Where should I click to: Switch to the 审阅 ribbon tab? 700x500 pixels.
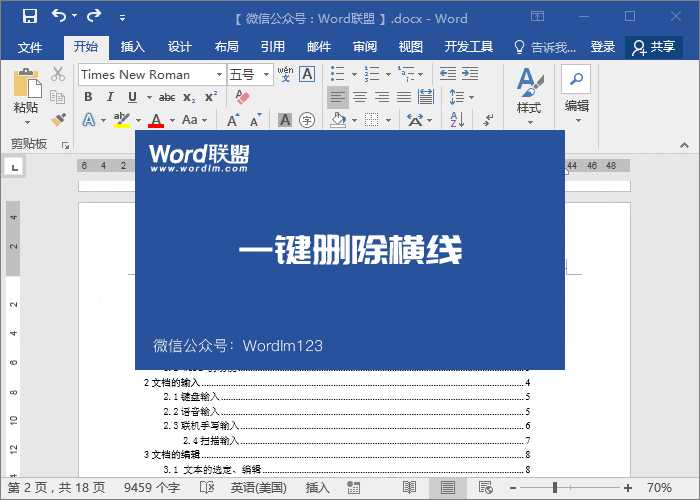[365, 47]
